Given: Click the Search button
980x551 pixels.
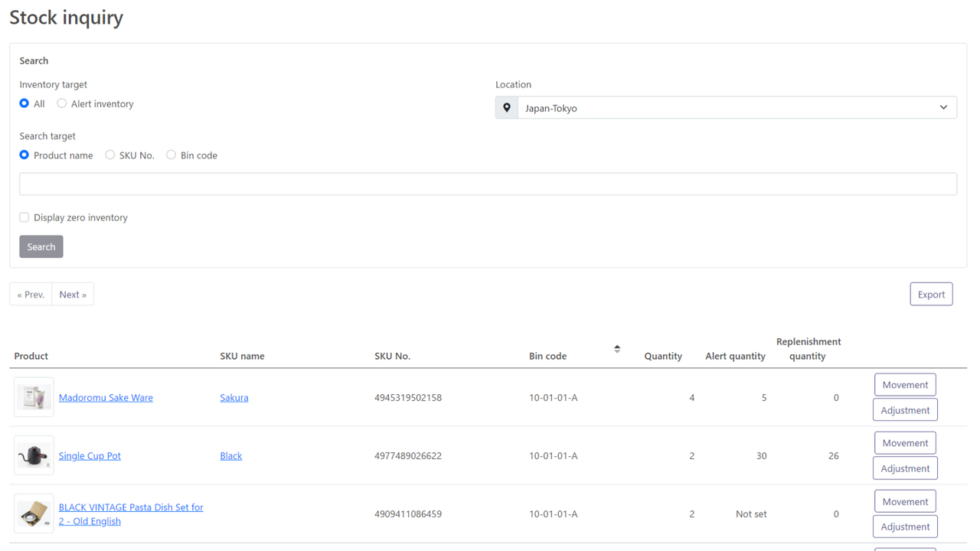Looking at the screenshot, I should (41, 246).
